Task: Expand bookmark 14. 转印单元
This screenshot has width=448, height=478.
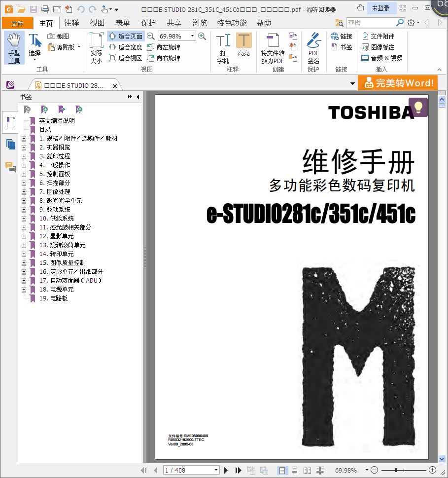Action: [x=24, y=254]
